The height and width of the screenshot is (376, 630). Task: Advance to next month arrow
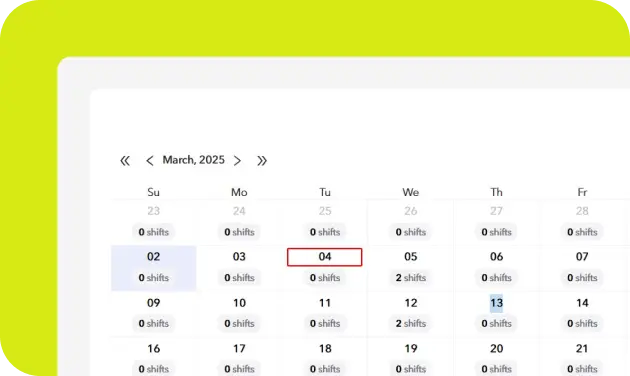[237, 161]
